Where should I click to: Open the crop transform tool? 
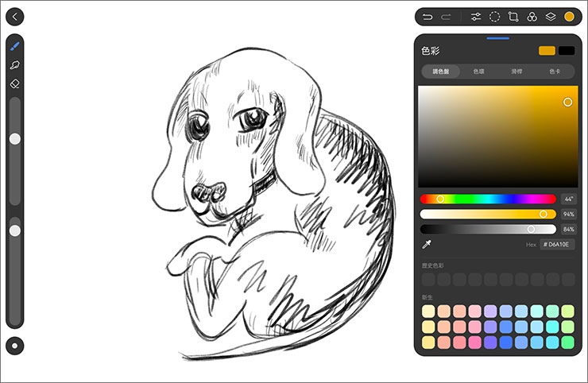(513, 17)
